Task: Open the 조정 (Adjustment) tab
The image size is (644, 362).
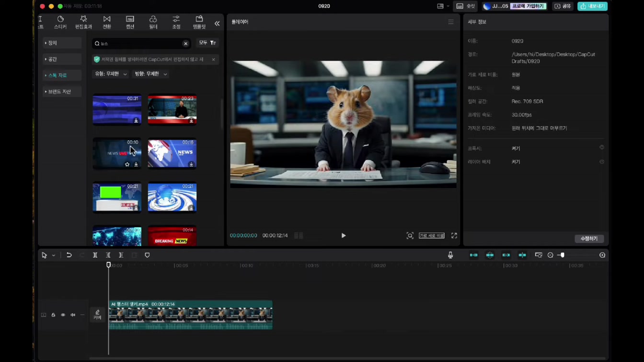Action: tap(176, 22)
